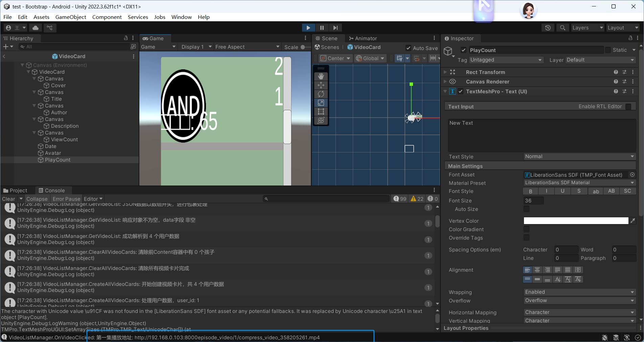Open Canvas Renderer preset icon
644x342 pixels.
pos(624,82)
